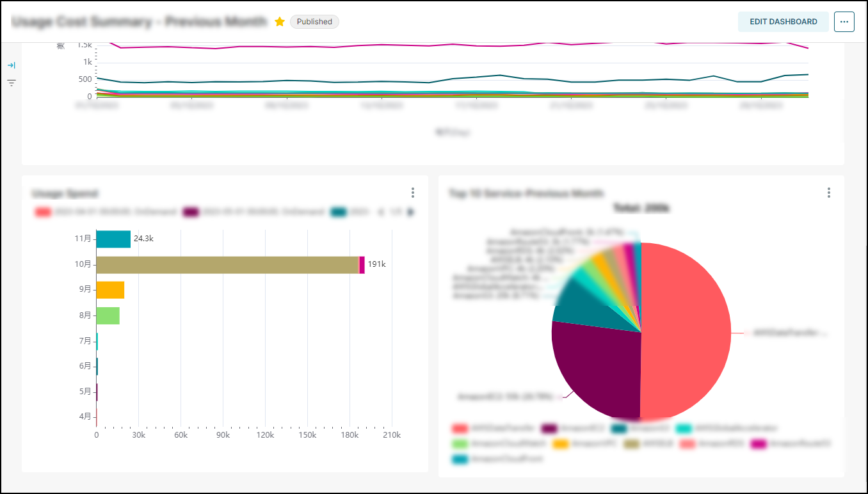868x494 pixels.
Task: Click the 9月 axis label
Action: (85, 290)
